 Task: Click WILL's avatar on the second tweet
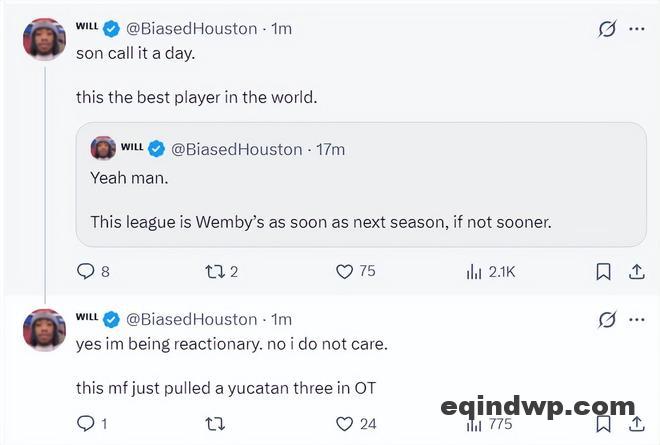(x=44, y=330)
